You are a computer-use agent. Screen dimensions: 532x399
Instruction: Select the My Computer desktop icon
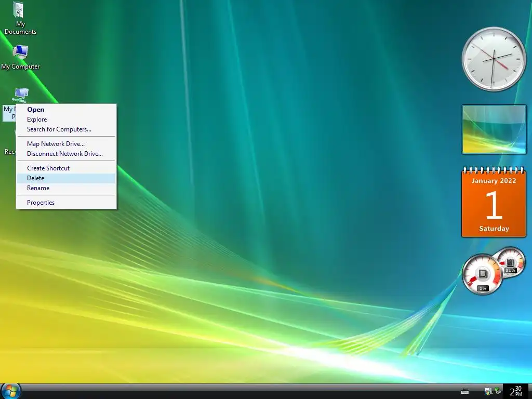(x=20, y=57)
